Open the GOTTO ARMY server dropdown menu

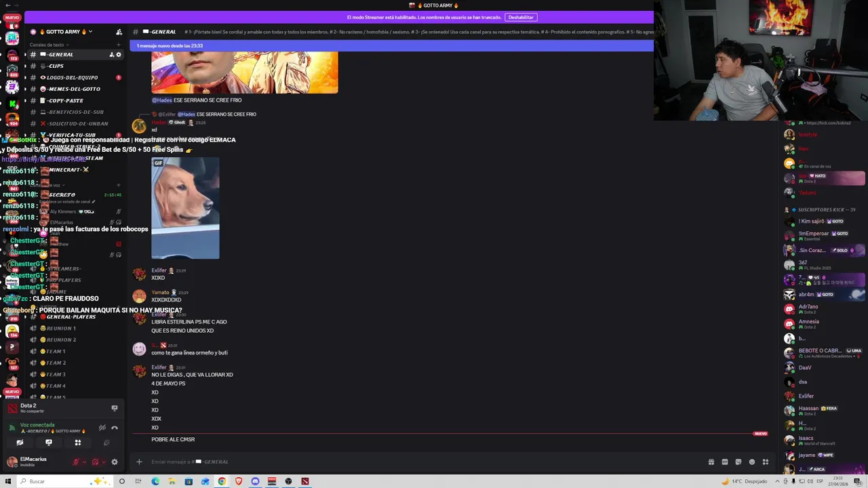[65, 32]
